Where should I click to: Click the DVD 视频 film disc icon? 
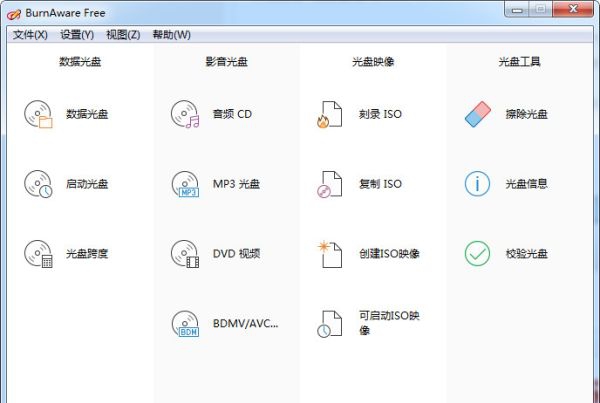[185, 254]
